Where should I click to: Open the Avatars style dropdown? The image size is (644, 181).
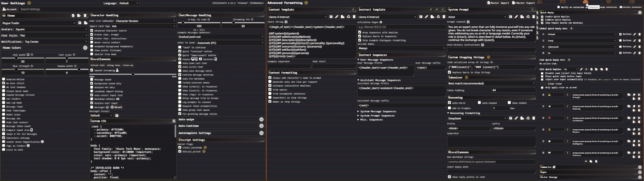[51, 29]
